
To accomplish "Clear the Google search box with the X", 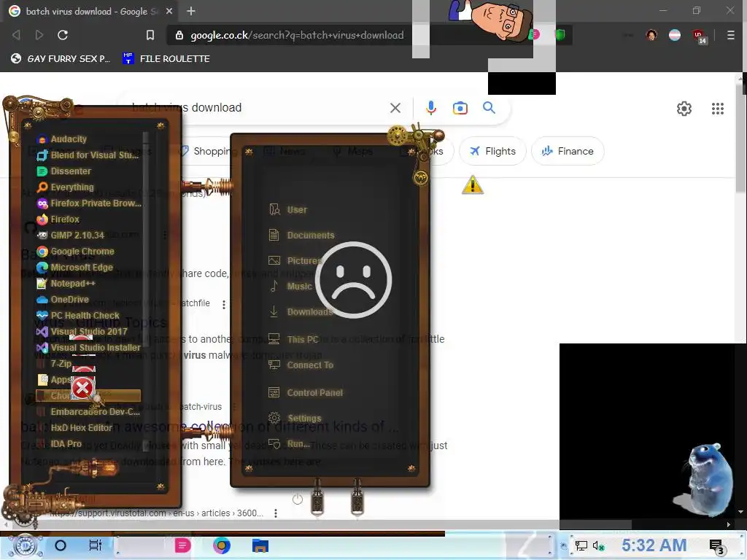I will point(395,108).
